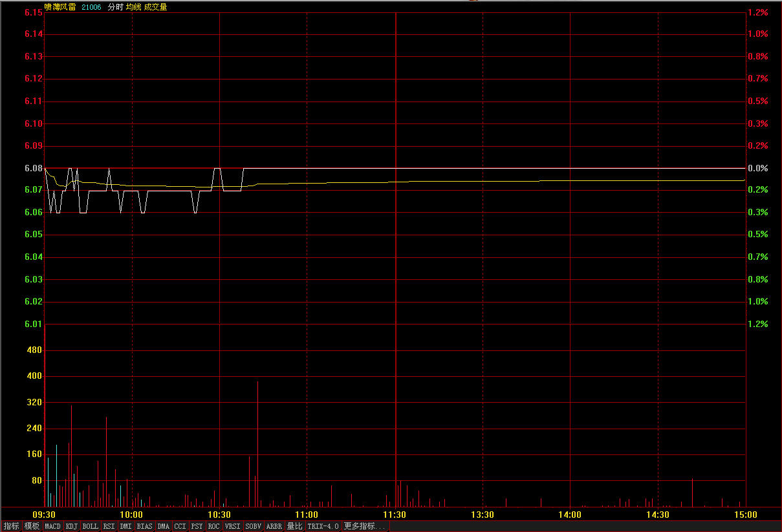Viewport: 782px width, 532px height.
Task: Switch to the MACD indicator tab
Action: point(52,526)
